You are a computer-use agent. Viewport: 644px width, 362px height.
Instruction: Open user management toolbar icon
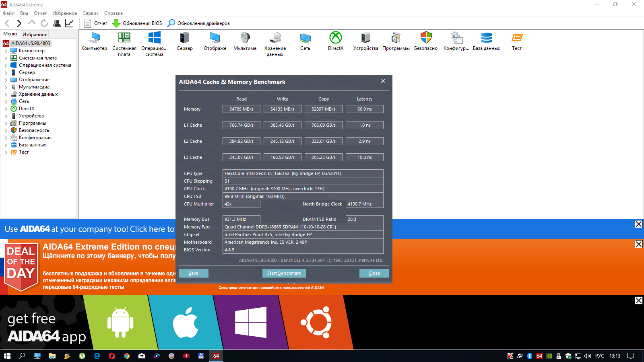tap(57, 23)
